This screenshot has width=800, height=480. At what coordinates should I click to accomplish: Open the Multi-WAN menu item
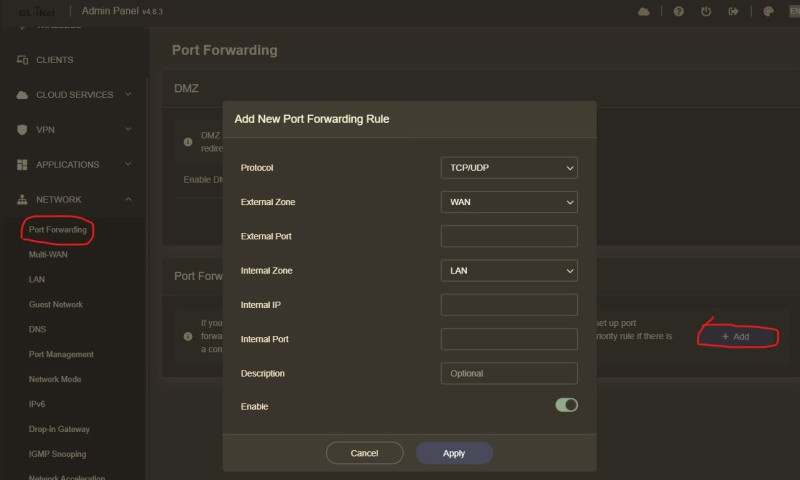pyautogui.click(x=48, y=255)
